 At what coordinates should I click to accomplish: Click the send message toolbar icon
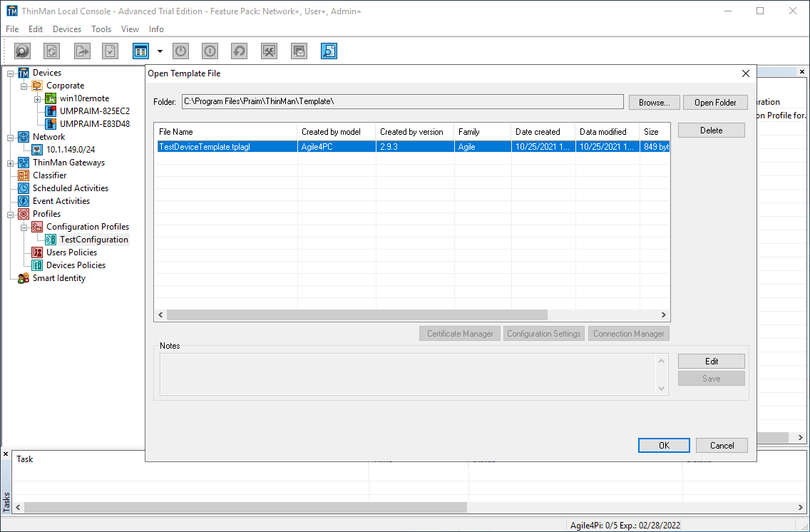click(x=299, y=51)
